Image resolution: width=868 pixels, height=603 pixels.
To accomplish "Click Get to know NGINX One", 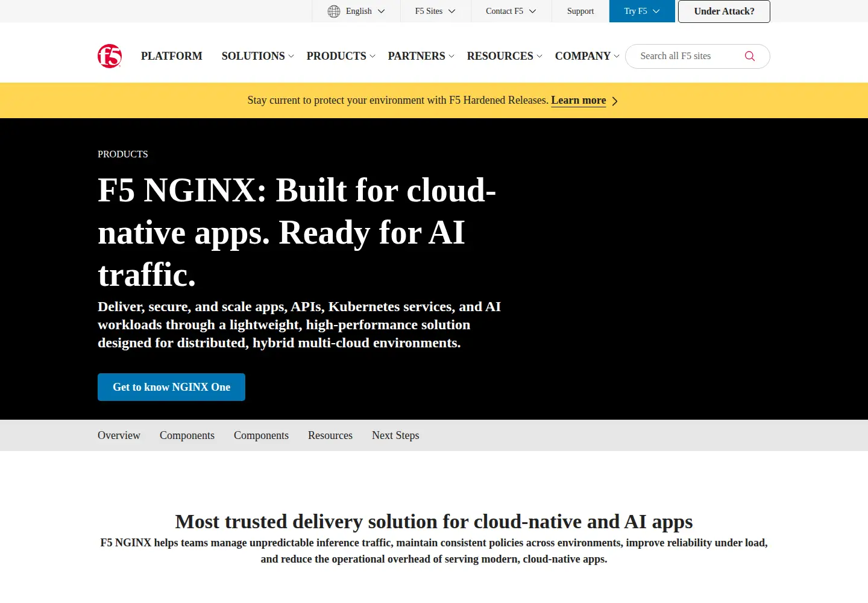I will (171, 387).
